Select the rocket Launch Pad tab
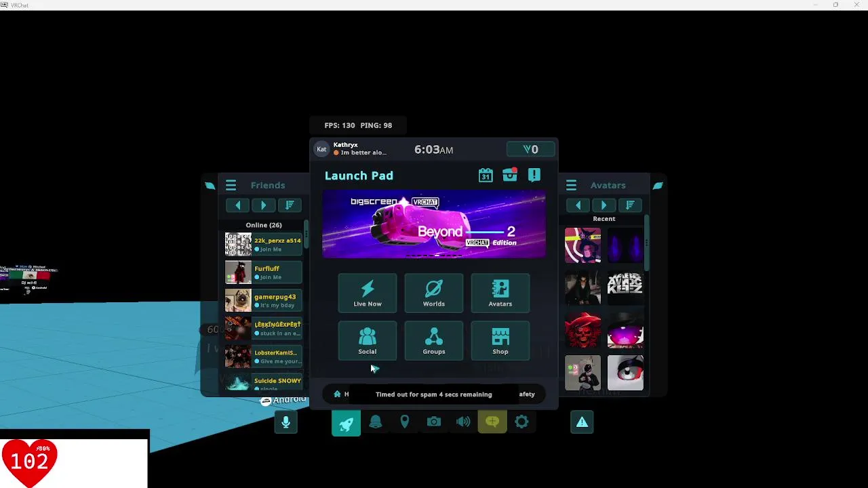Screen dimensions: 868x488 pos(346,423)
